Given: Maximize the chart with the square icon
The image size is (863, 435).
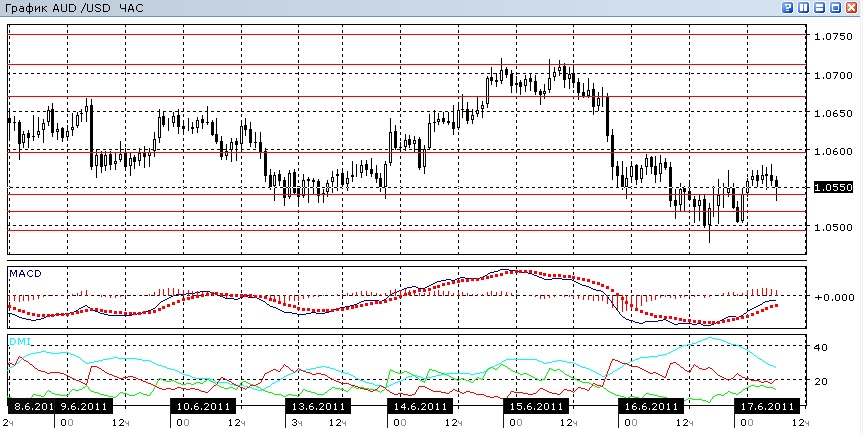Looking at the screenshot, I should pyautogui.click(x=835, y=8).
